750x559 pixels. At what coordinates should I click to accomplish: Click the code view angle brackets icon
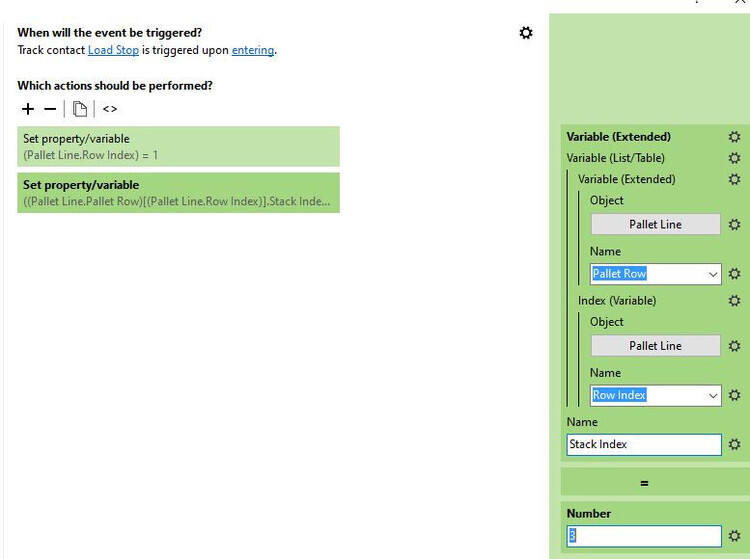pos(110,109)
